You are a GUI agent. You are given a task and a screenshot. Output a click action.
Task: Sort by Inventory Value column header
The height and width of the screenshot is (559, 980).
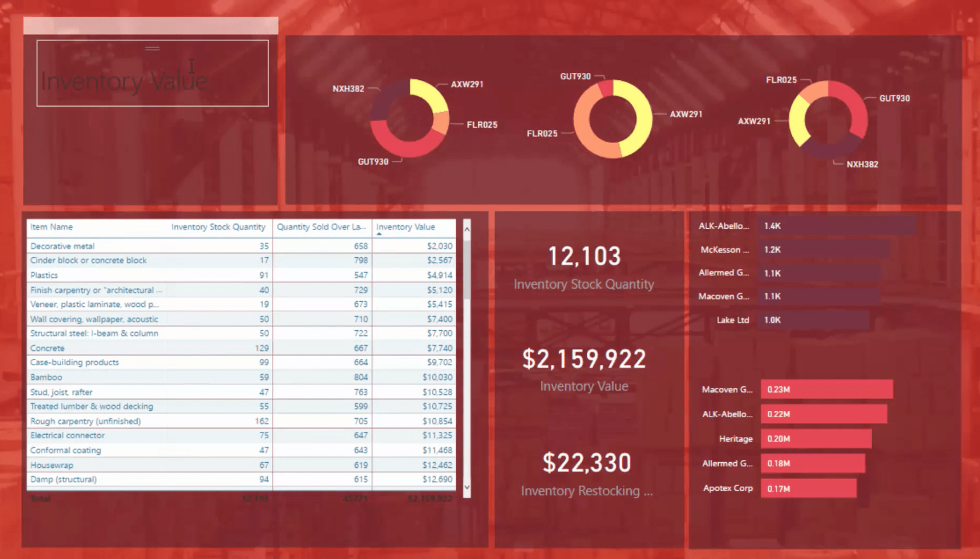click(405, 227)
